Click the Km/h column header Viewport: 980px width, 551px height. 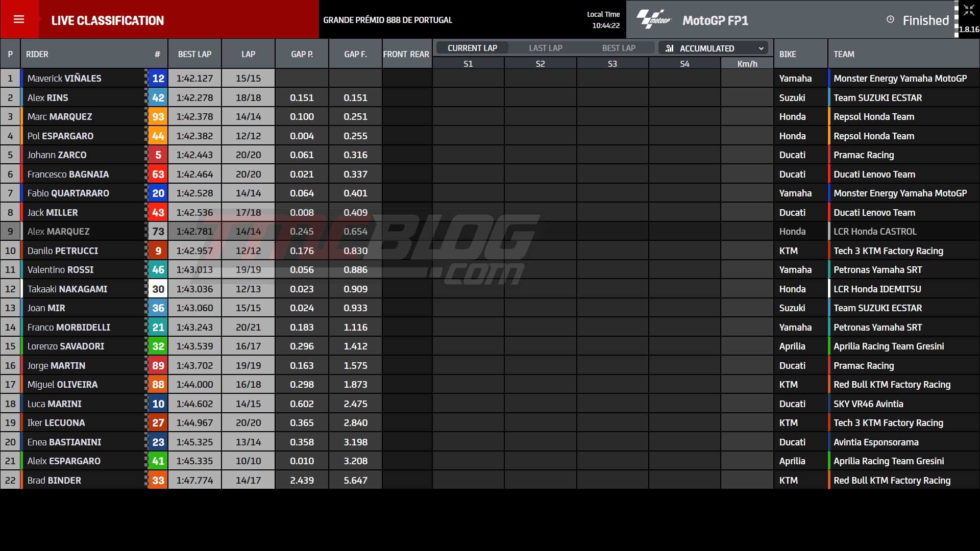click(747, 64)
